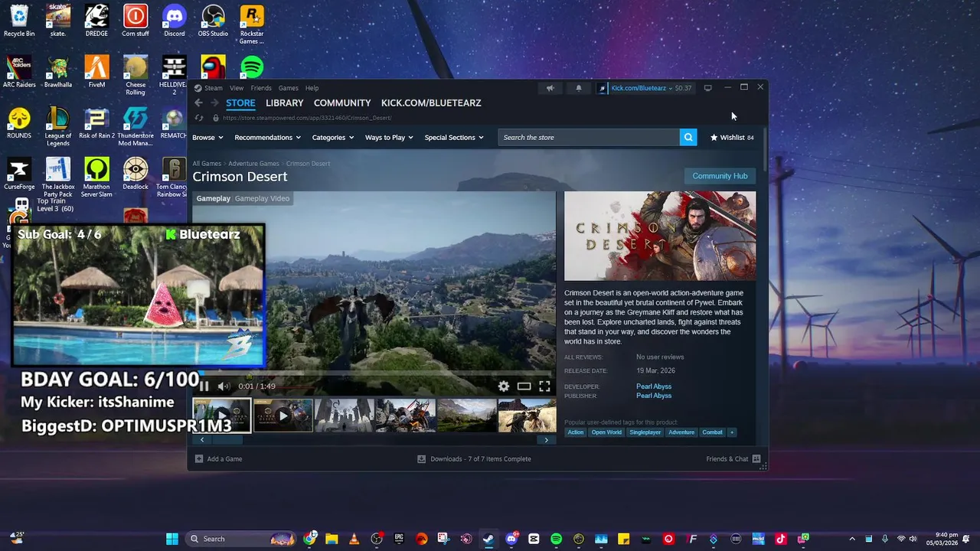Open the Community Hub

click(x=720, y=176)
